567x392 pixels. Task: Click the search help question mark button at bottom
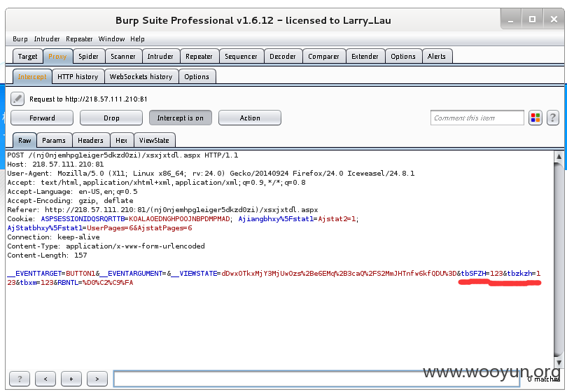tap(20, 379)
